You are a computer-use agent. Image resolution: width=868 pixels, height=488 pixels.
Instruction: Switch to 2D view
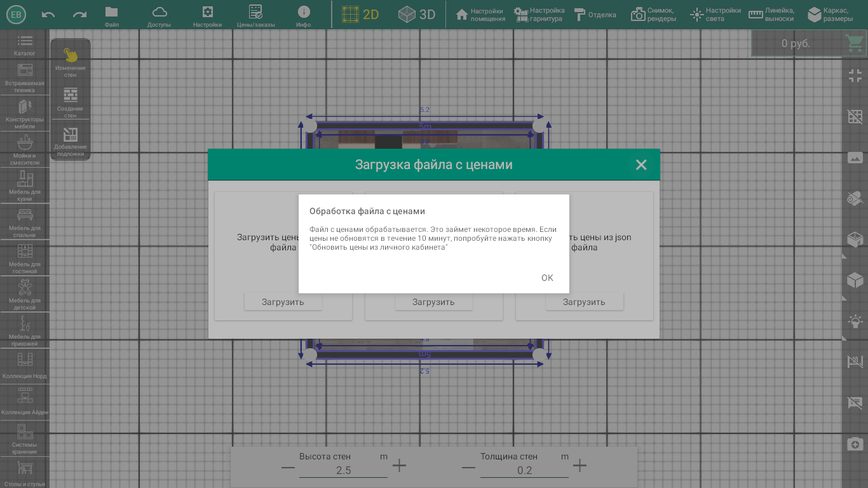click(360, 14)
